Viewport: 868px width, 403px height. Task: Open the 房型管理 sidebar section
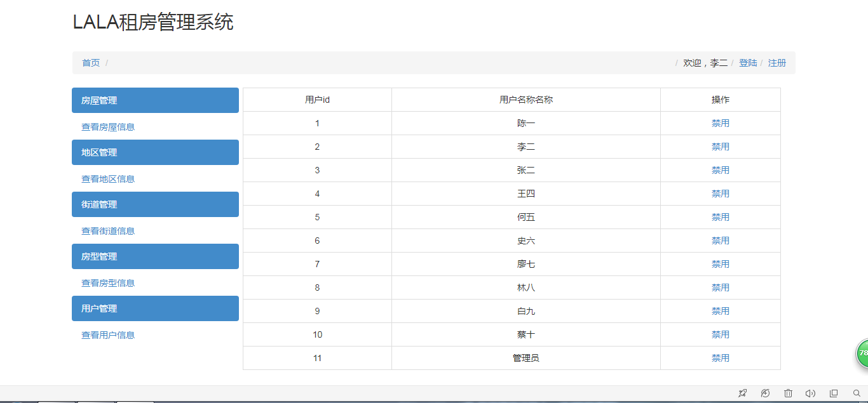tap(155, 256)
